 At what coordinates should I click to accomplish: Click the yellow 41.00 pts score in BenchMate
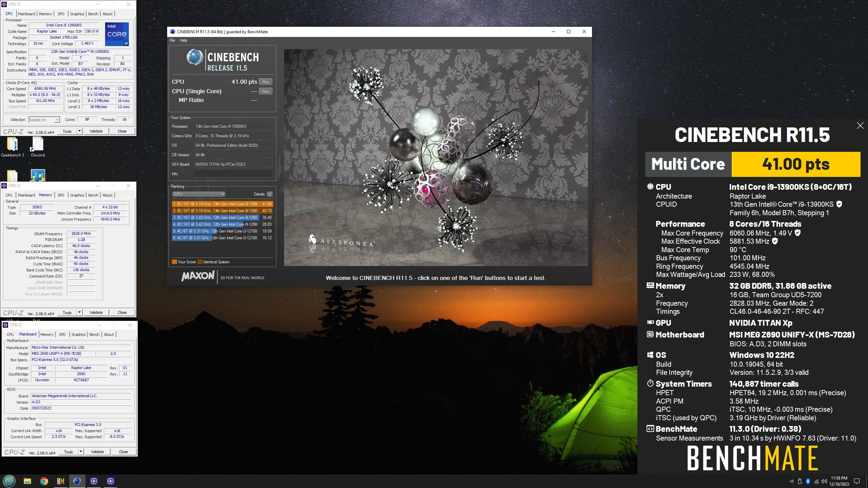coord(796,164)
